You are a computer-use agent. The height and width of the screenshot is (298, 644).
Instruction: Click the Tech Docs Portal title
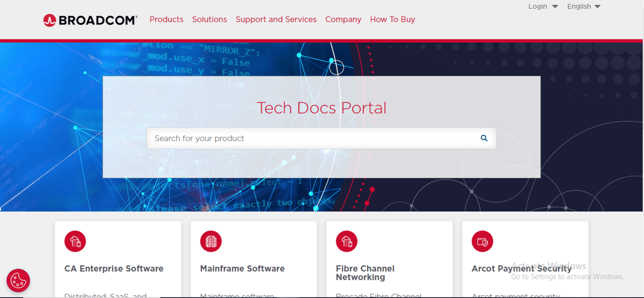point(322,108)
